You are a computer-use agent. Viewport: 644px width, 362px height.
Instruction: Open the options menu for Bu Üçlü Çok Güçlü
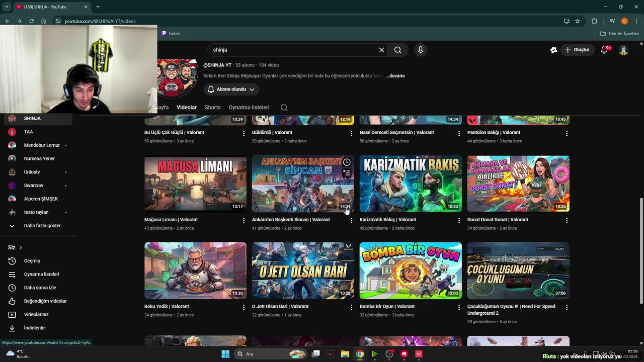[244, 133]
